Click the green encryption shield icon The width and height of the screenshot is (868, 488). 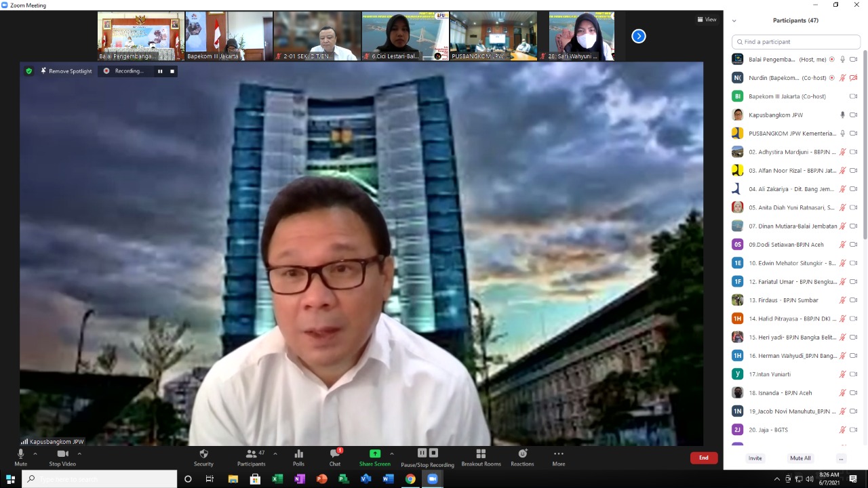(x=28, y=71)
